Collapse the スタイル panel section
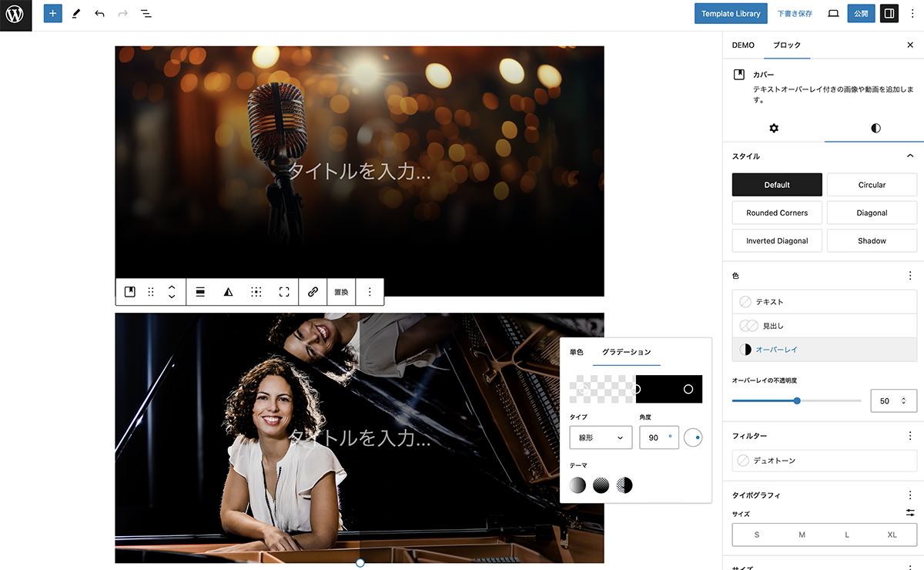This screenshot has width=924, height=570. (x=910, y=156)
